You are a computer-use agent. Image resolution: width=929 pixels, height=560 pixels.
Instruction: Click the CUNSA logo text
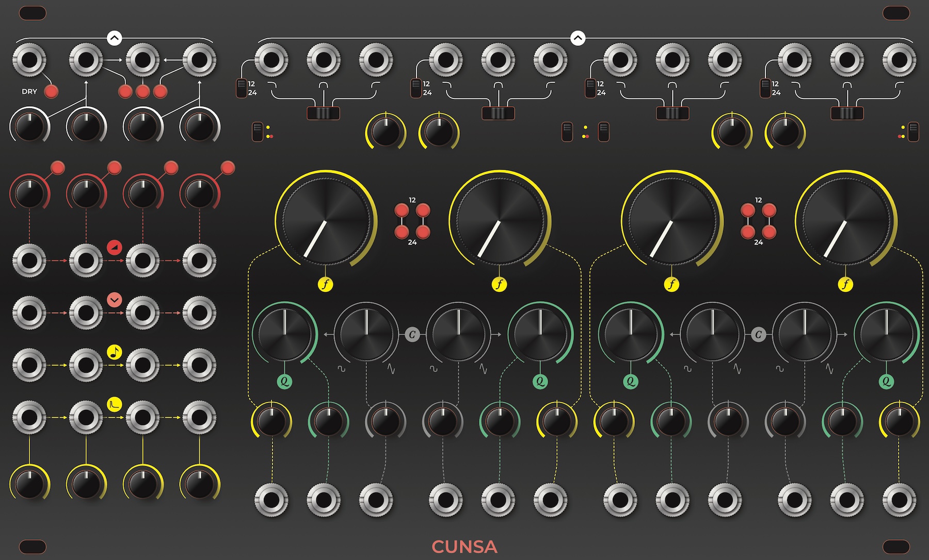464,547
